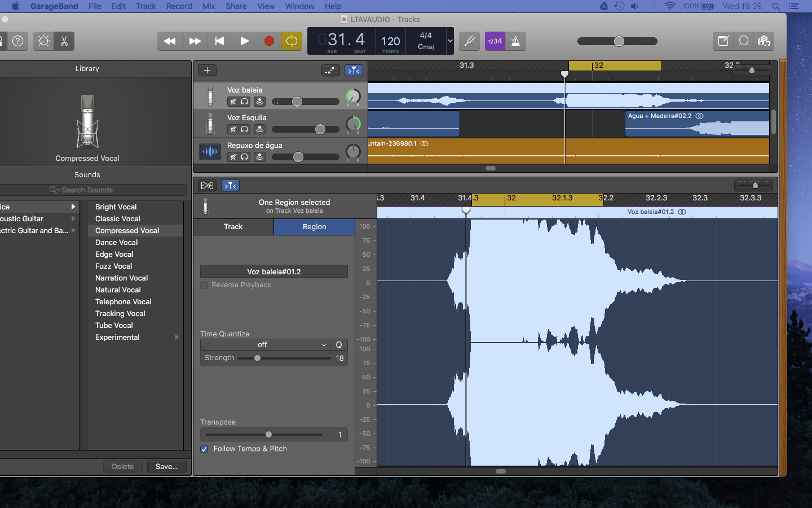Switch to the Region tab in editor
This screenshot has height=508, width=812.
tap(314, 227)
